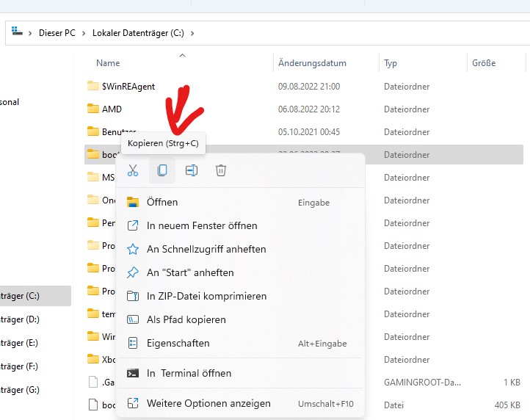Click the folder icon of the Per row
The width and height of the screenshot is (530, 420).
(93, 222)
